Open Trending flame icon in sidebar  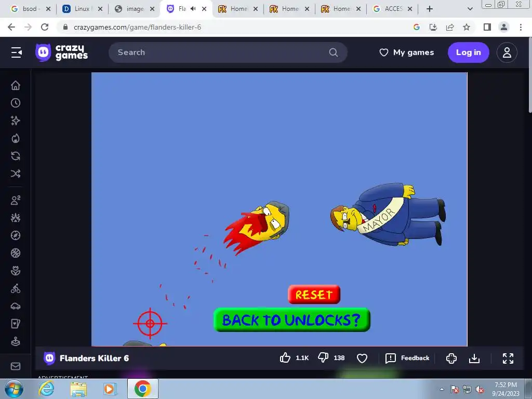[x=16, y=138]
